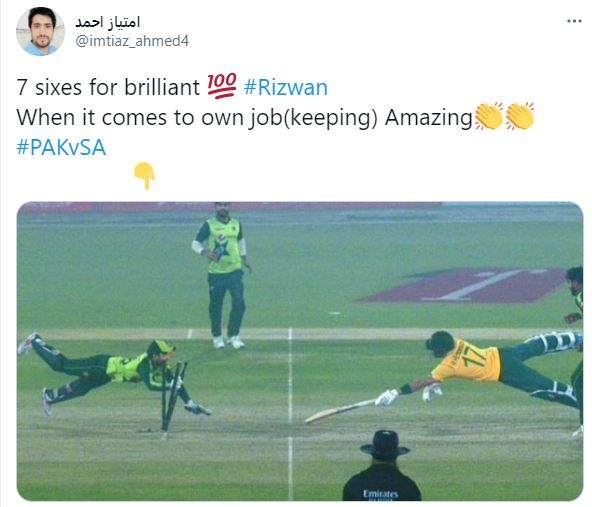This screenshot has width=592, height=507.
Task: Open the attached cricket match photo
Action: [x=300, y=351]
